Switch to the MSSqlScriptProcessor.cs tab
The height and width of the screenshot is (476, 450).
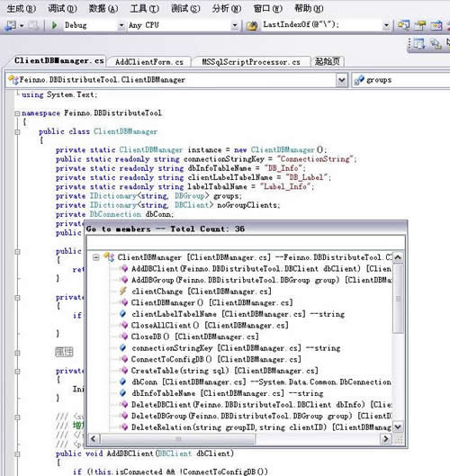click(251, 62)
